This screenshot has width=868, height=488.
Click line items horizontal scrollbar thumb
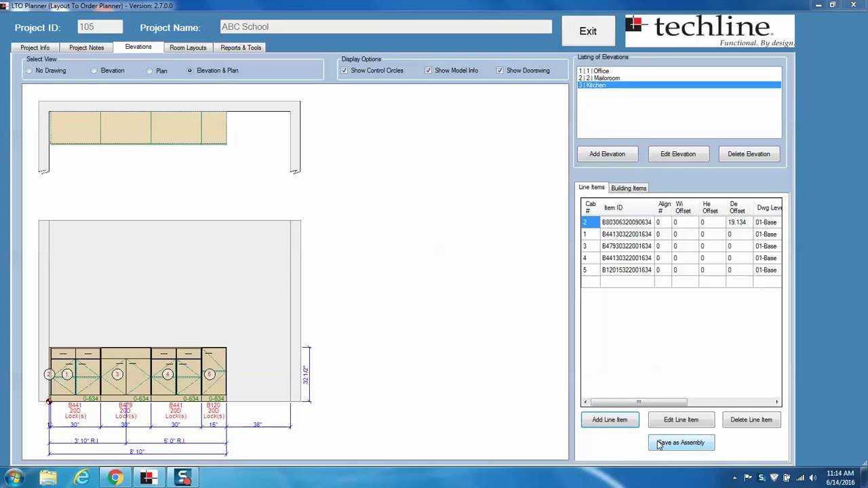(x=637, y=402)
